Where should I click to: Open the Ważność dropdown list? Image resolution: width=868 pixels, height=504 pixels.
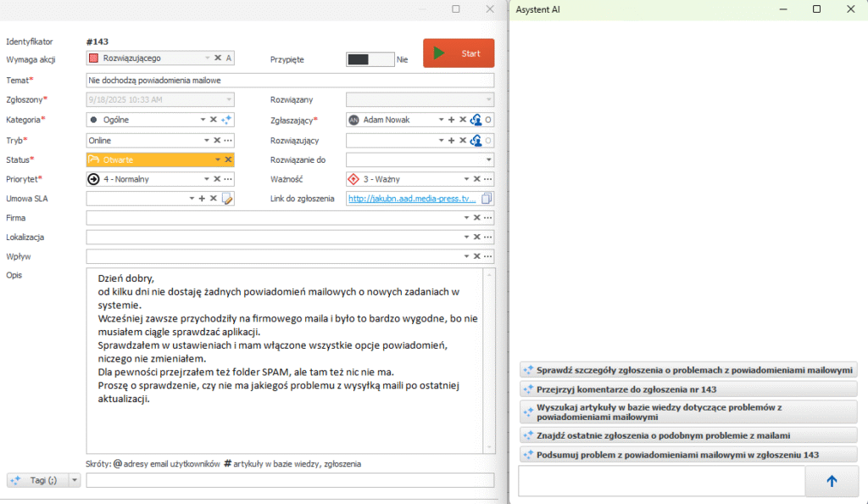click(x=465, y=179)
